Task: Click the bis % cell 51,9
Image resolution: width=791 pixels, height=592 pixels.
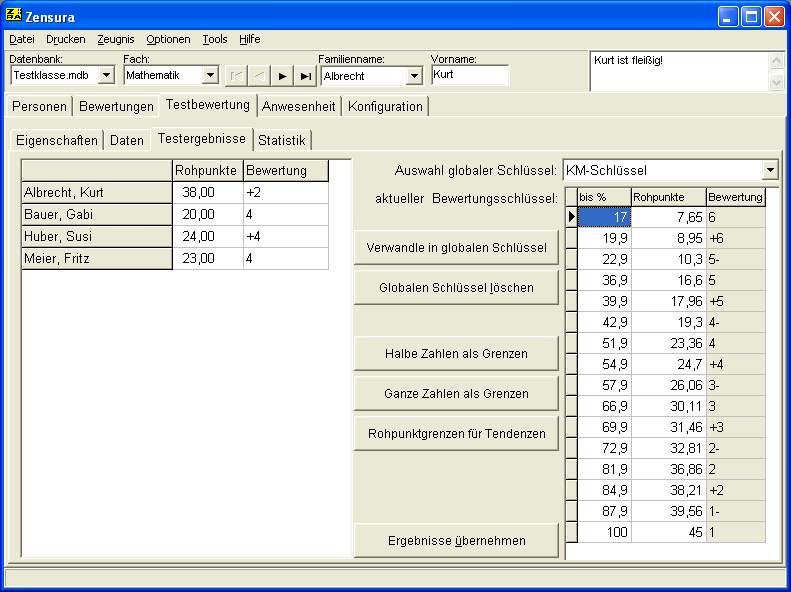Action: pyautogui.click(x=604, y=343)
